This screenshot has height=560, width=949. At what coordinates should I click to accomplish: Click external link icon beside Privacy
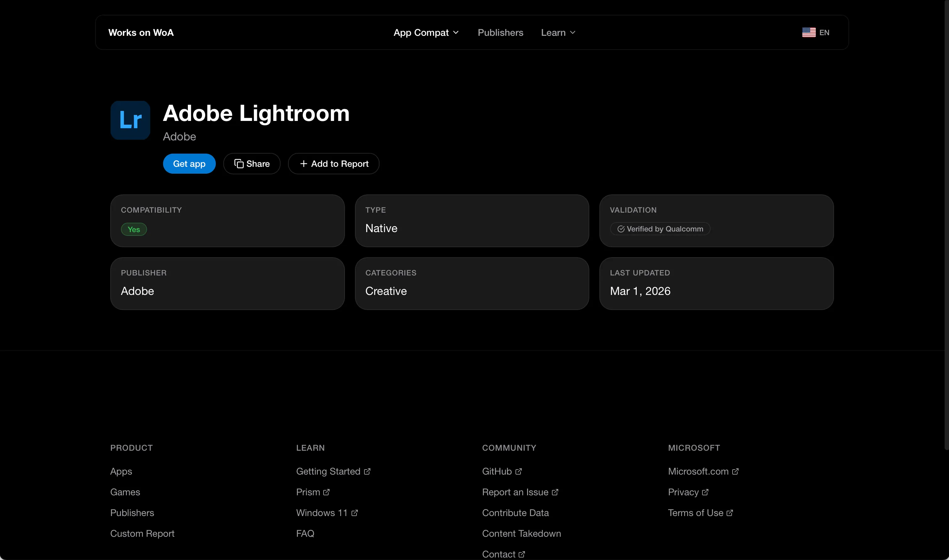tap(705, 492)
